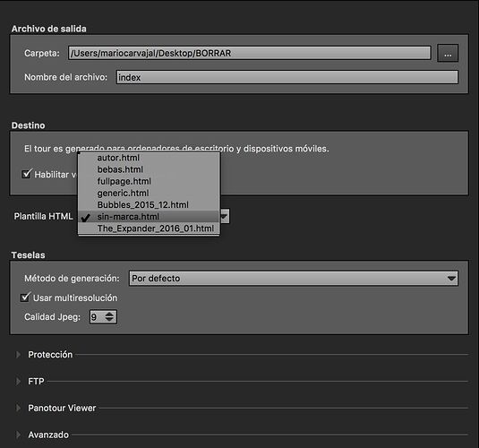Screen dimensions: 479x448
Task: Increase Calidad Jpeg with stepper arrows
Action: coord(109,314)
